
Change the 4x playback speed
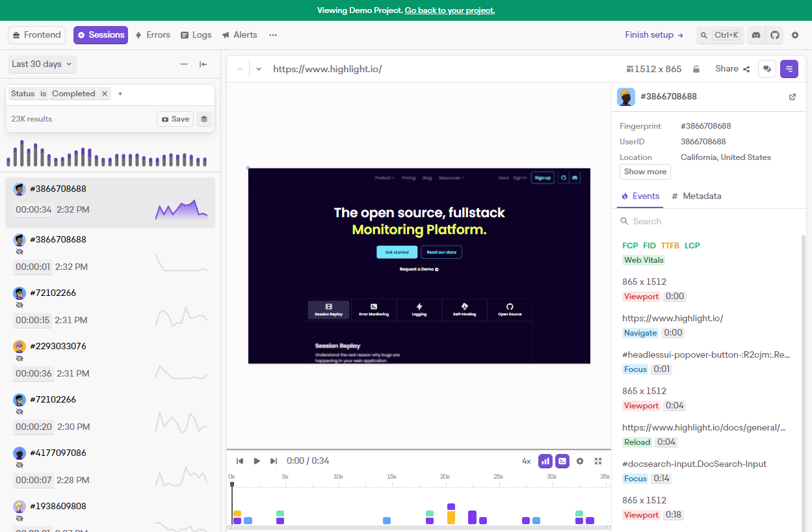(x=526, y=461)
